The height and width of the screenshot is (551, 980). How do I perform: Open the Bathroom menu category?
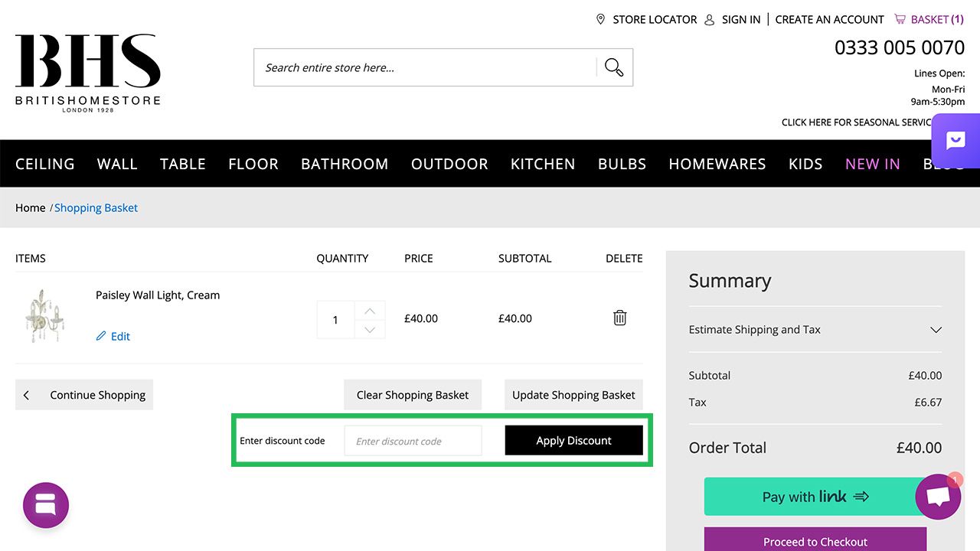(345, 164)
